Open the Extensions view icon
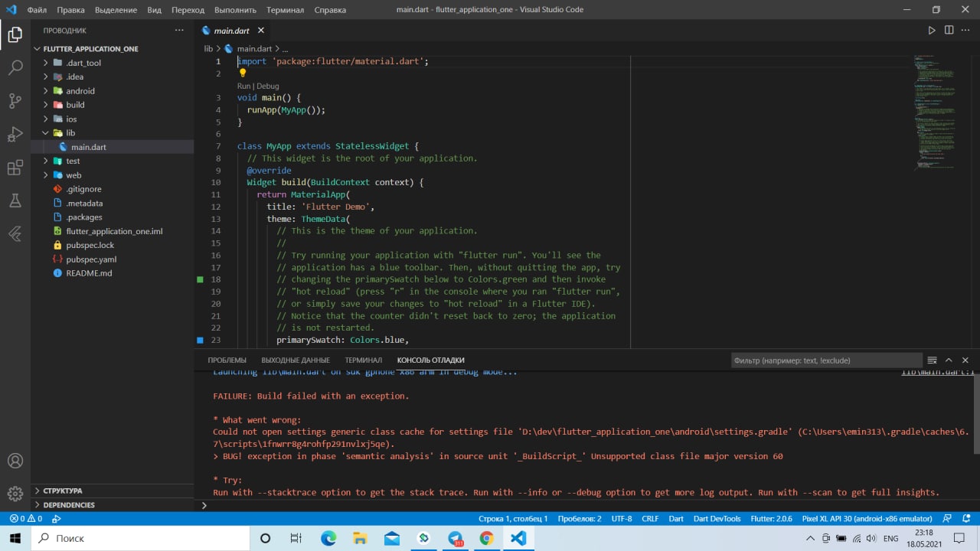This screenshot has height=551, width=980. click(x=15, y=168)
